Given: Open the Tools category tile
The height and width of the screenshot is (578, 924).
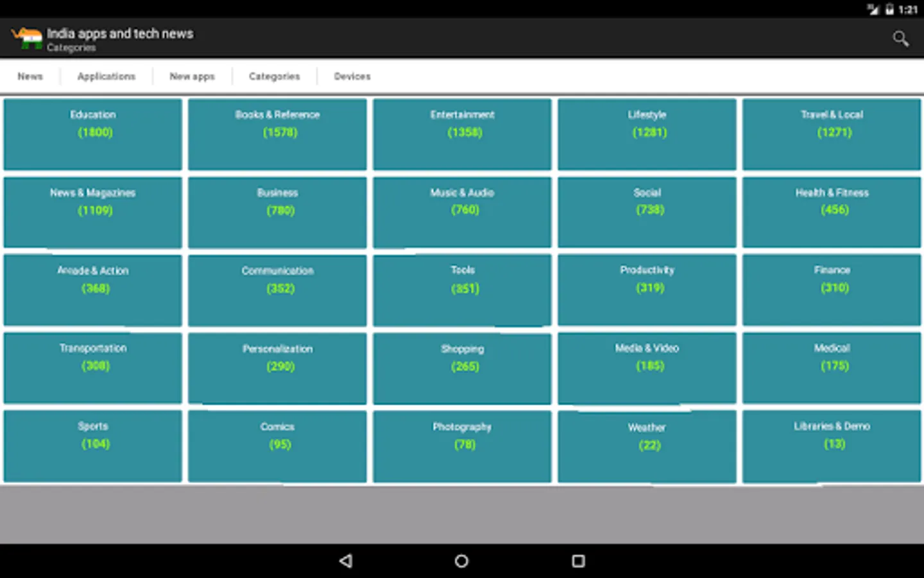Looking at the screenshot, I should coord(462,290).
